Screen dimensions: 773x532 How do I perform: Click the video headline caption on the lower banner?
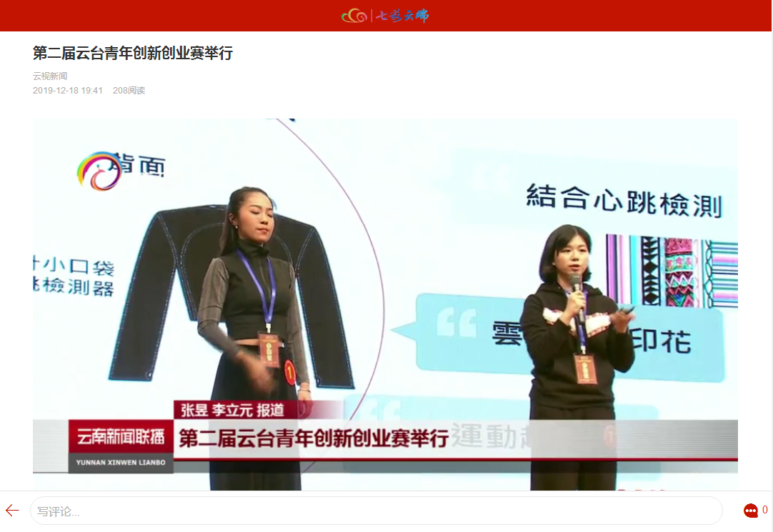(313, 437)
